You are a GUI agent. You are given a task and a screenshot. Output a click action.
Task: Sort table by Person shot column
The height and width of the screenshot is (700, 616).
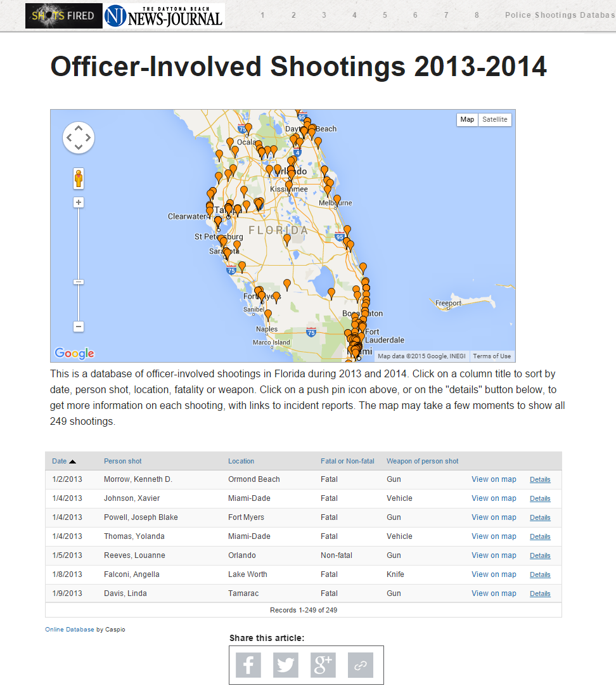(x=123, y=461)
